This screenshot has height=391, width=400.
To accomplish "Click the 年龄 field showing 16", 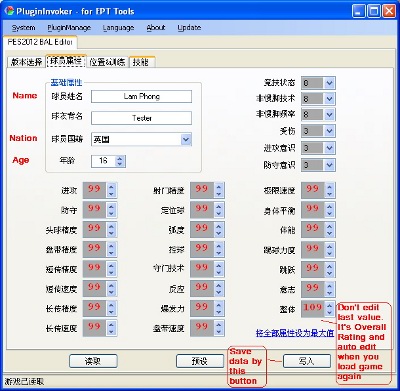I will click(x=103, y=161).
